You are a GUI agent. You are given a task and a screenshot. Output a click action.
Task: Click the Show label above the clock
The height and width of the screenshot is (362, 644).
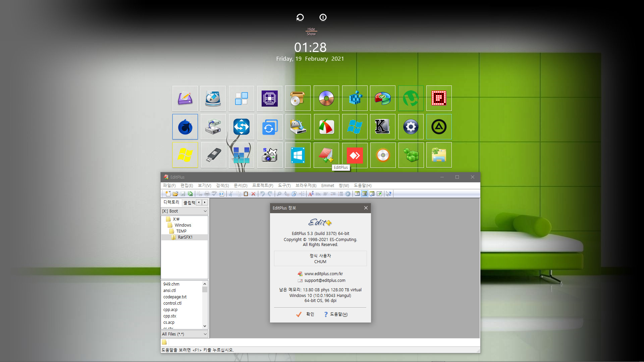click(311, 34)
